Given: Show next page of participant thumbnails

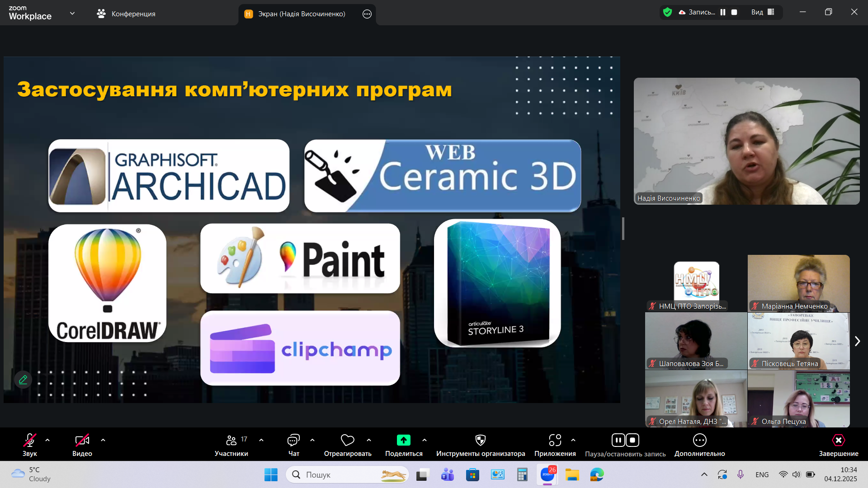Looking at the screenshot, I should 857,341.
